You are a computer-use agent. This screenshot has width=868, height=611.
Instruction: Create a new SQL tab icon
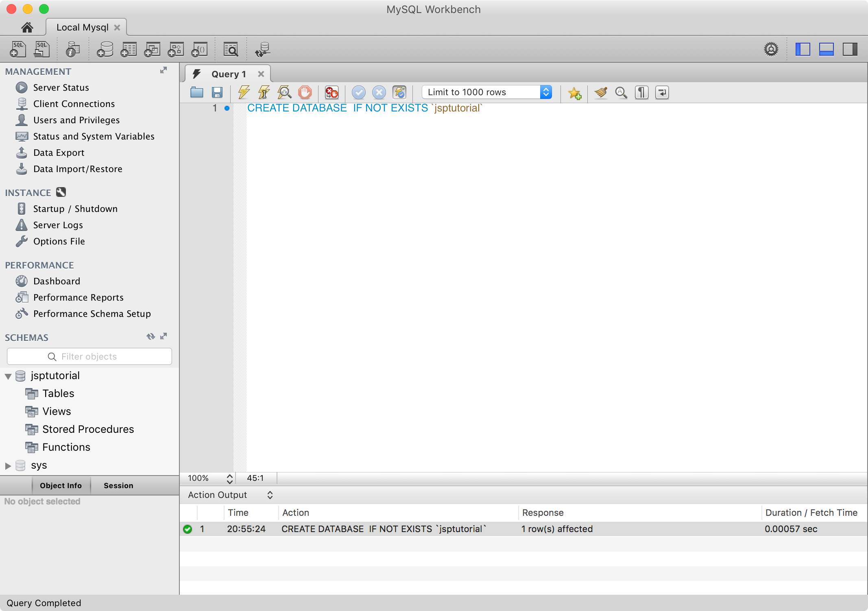[17, 49]
